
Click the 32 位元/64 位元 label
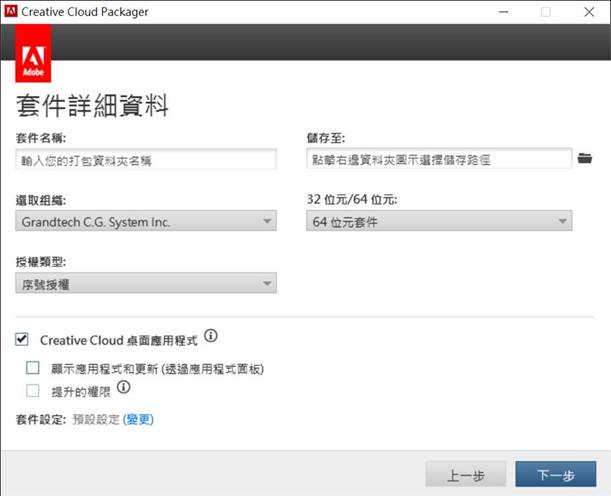[x=352, y=199]
